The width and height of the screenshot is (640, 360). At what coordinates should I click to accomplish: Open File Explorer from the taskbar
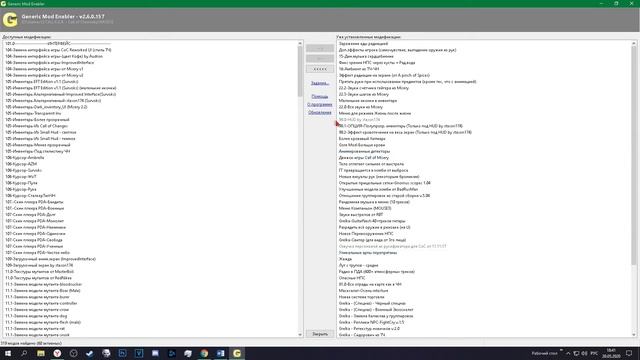[x=41, y=353]
